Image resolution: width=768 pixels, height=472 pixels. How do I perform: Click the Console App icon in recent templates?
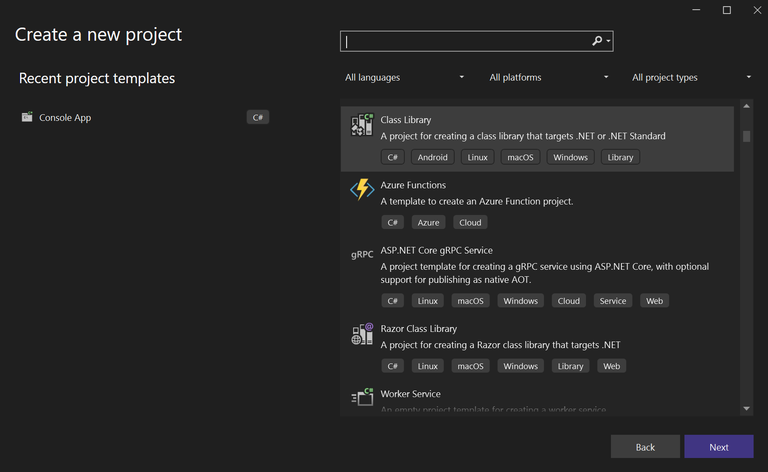(27, 117)
